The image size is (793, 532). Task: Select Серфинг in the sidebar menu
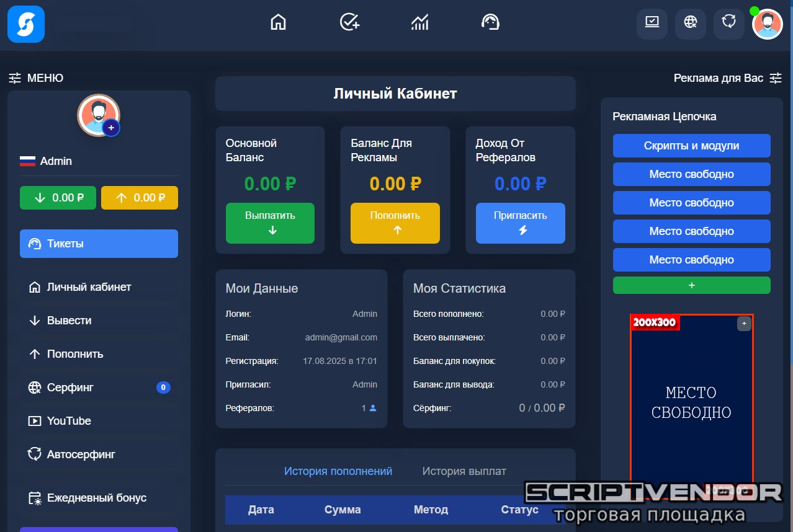pyautogui.click(x=70, y=388)
